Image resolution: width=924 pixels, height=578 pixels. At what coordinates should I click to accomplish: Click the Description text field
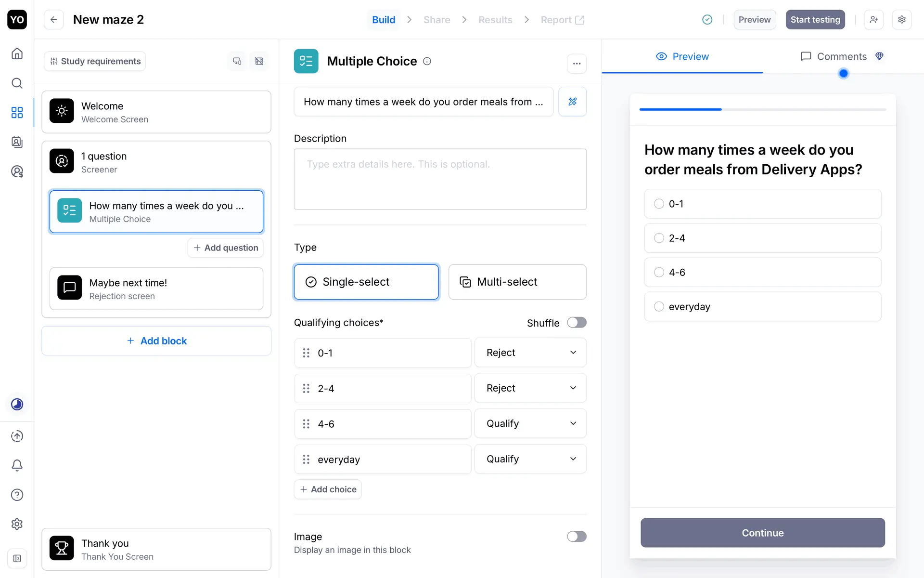point(440,179)
